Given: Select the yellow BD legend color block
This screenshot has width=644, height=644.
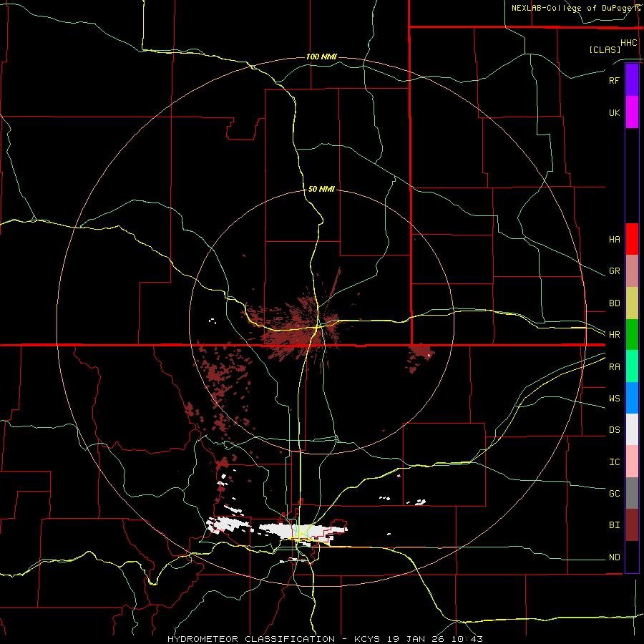Looking at the screenshot, I should pyautogui.click(x=632, y=303).
